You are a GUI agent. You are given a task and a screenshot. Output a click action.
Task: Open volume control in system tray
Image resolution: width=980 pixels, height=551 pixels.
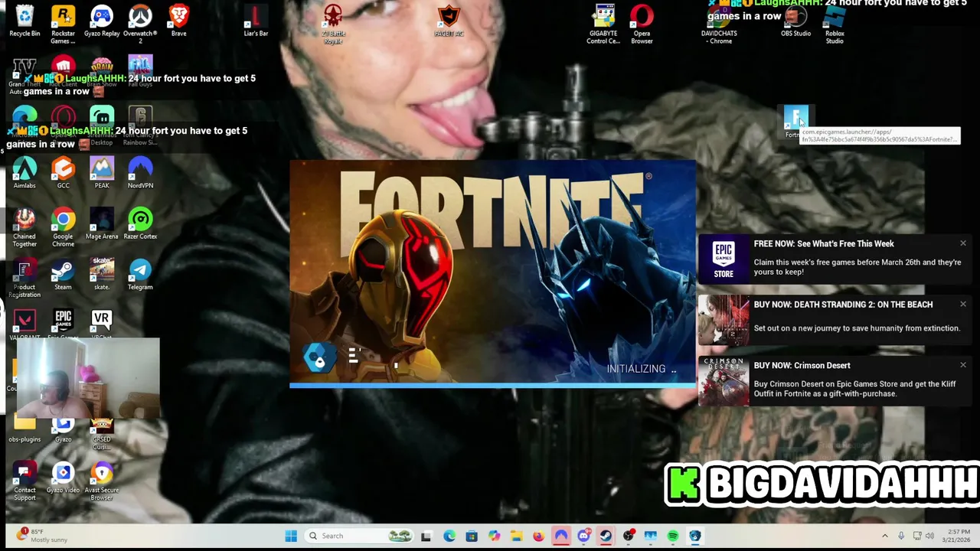click(929, 536)
